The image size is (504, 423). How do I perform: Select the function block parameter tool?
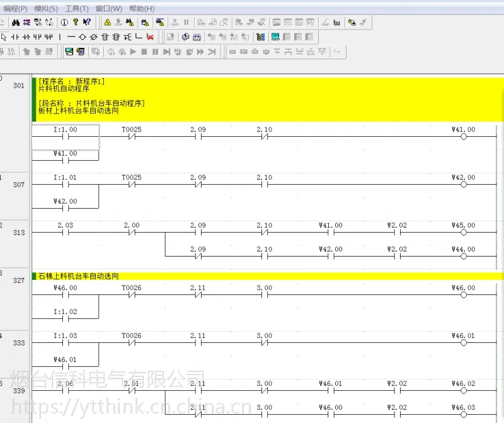point(127,37)
